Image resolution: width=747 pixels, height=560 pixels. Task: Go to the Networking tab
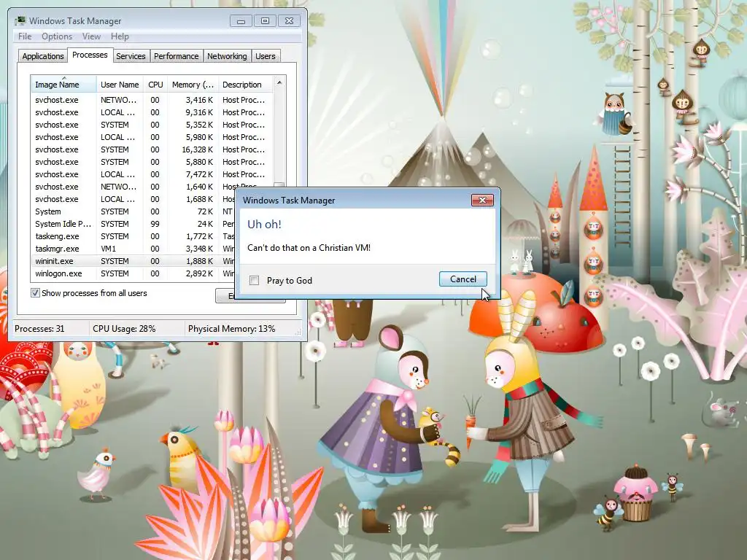[x=228, y=56]
